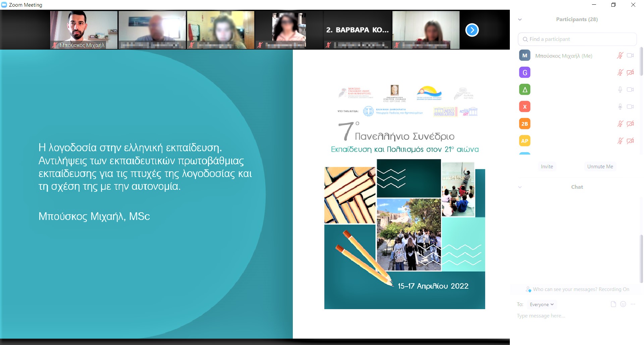This screenshot has width=644, height=345.
Task: Click the Invite button
Action: (x=547, y=167)
